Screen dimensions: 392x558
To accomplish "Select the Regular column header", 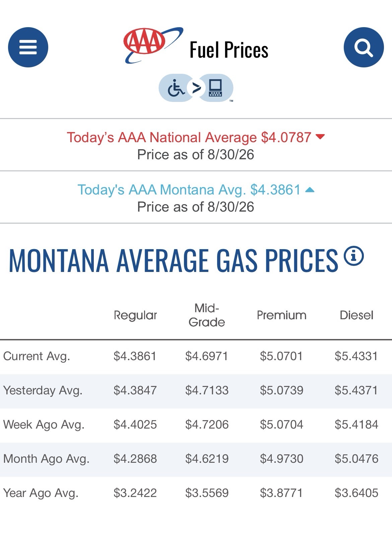I will click(135, 315).
